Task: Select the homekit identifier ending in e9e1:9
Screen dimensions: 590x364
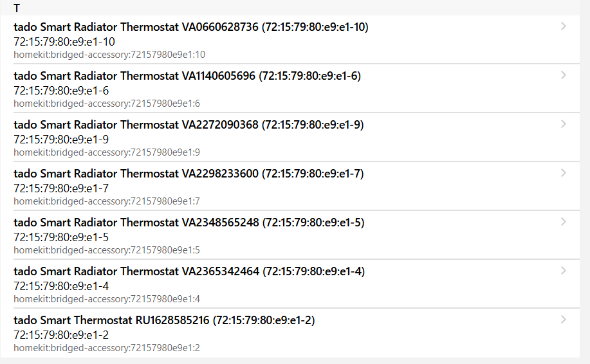Action: pos(107,152)
